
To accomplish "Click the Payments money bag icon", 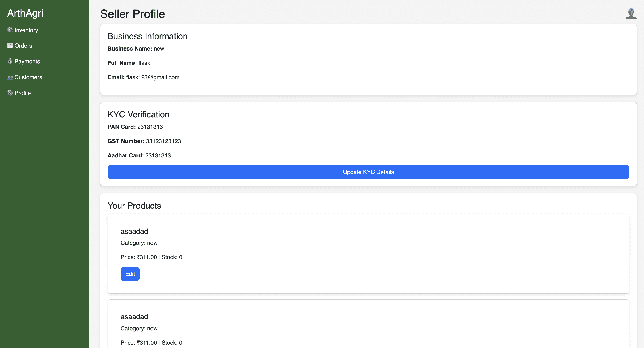I will point(10,61).
